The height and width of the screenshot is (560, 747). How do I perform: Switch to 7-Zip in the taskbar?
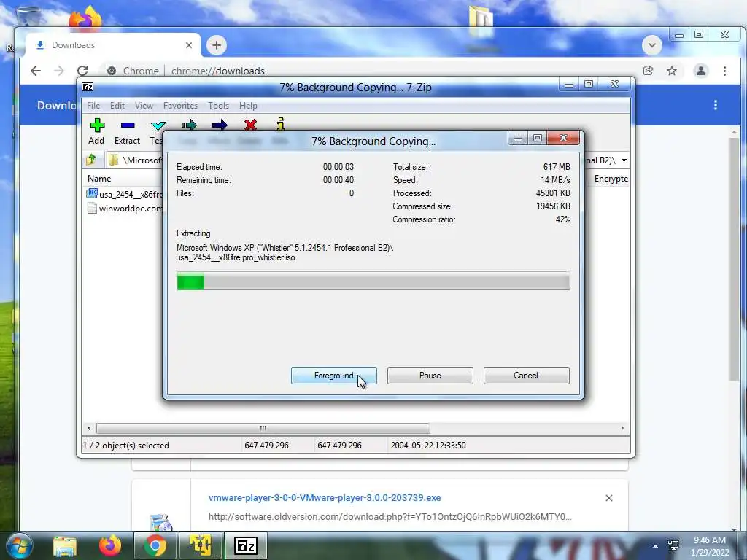246,545
